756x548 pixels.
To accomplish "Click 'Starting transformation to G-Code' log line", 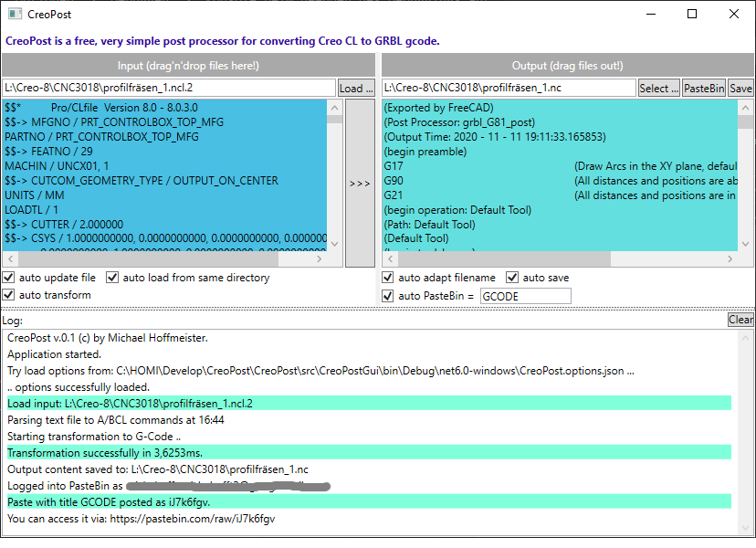I will [94, 437].
